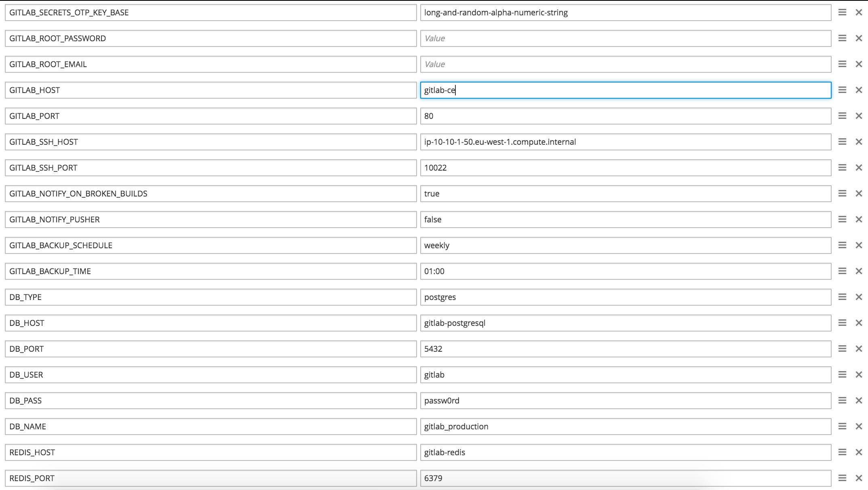Click the reorder handle beside DB_NAME
Viewport: 868px width, 490px height.
[842, 427]
